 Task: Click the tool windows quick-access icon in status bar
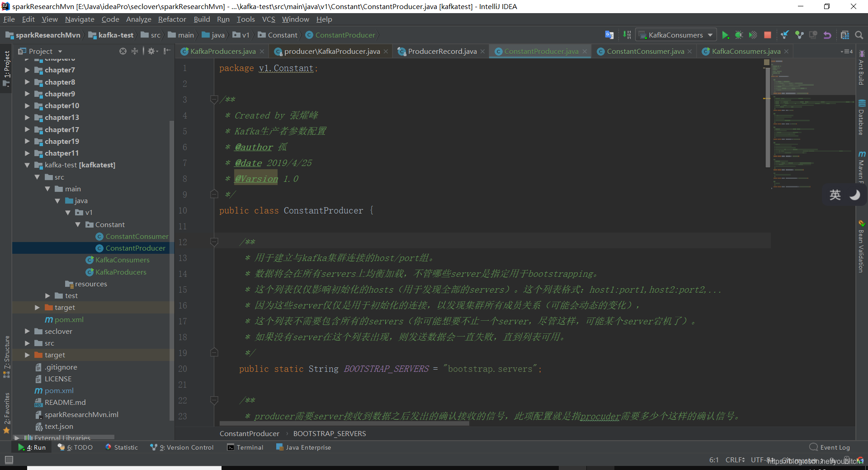[x=9, y=460]
